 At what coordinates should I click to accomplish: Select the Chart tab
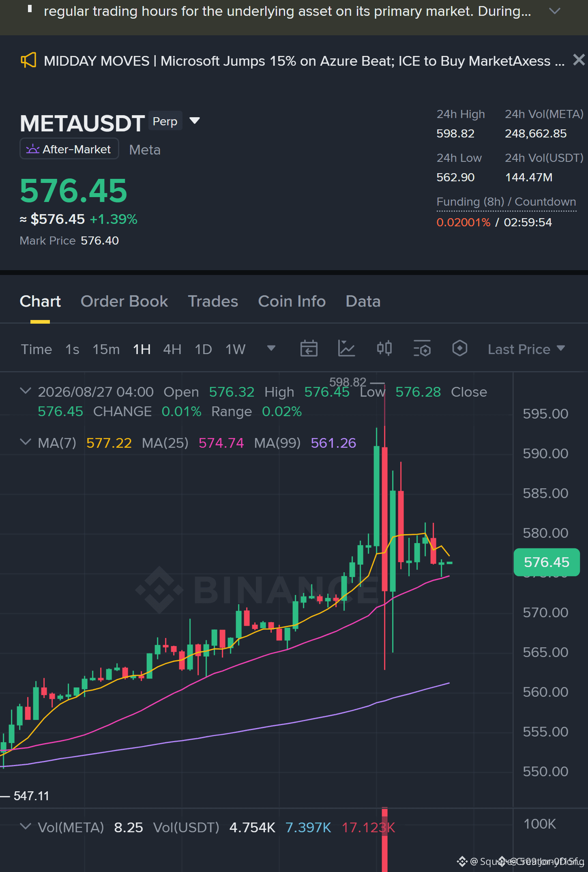(40, 301)
